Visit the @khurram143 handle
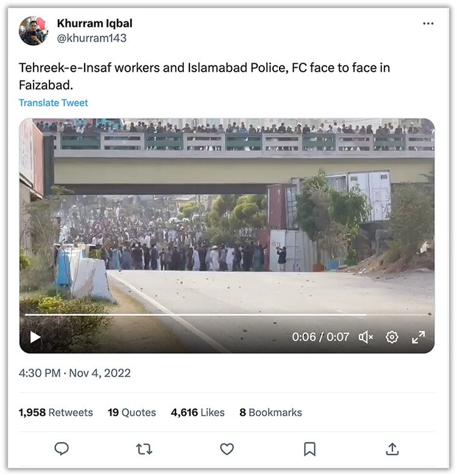Viewport: 457px width, 476px height. (x=91, y=38)
